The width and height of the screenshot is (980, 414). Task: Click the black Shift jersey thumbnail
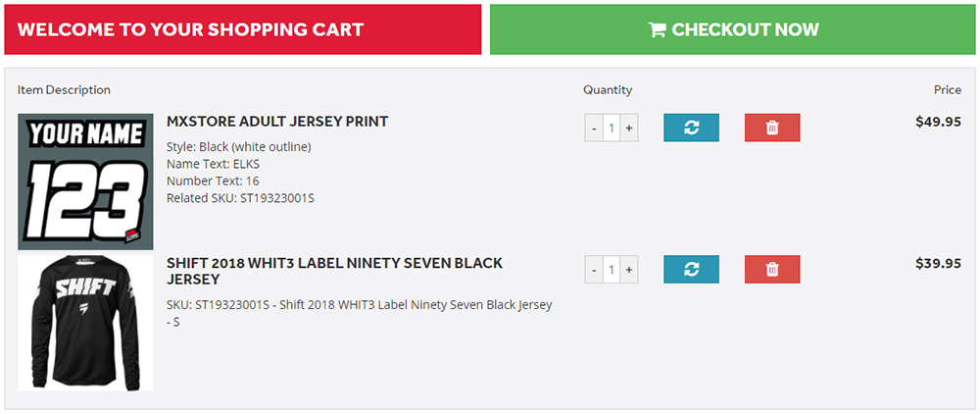point(85,323)
